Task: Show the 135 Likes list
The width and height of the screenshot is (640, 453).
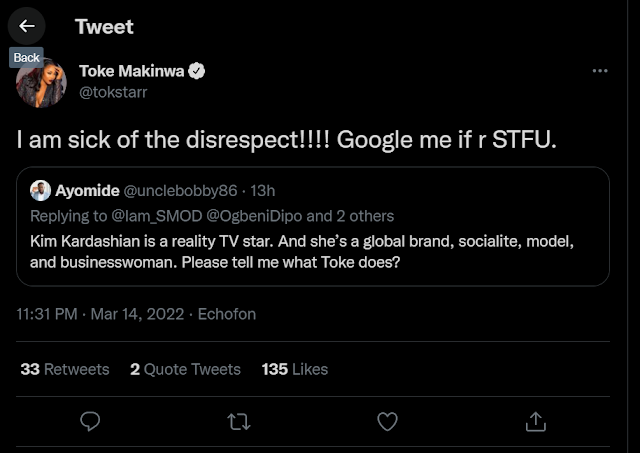Action: click(x=294, y=369)
